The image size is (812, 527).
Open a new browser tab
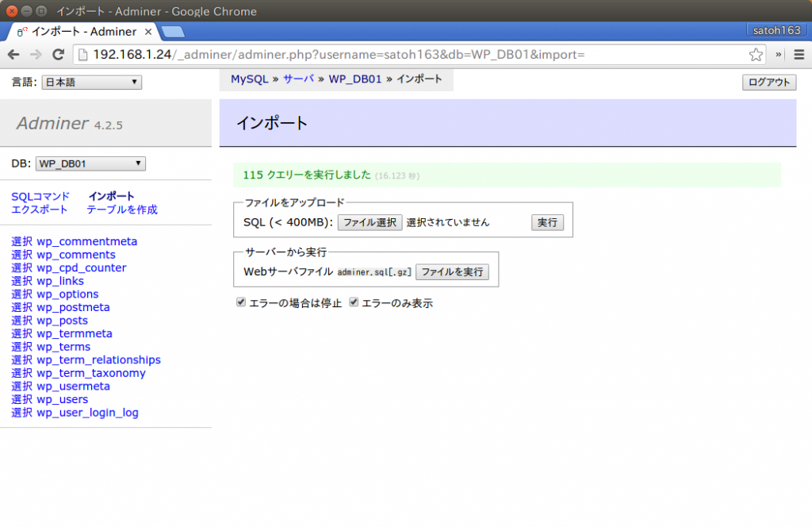(x=173, y=32)
